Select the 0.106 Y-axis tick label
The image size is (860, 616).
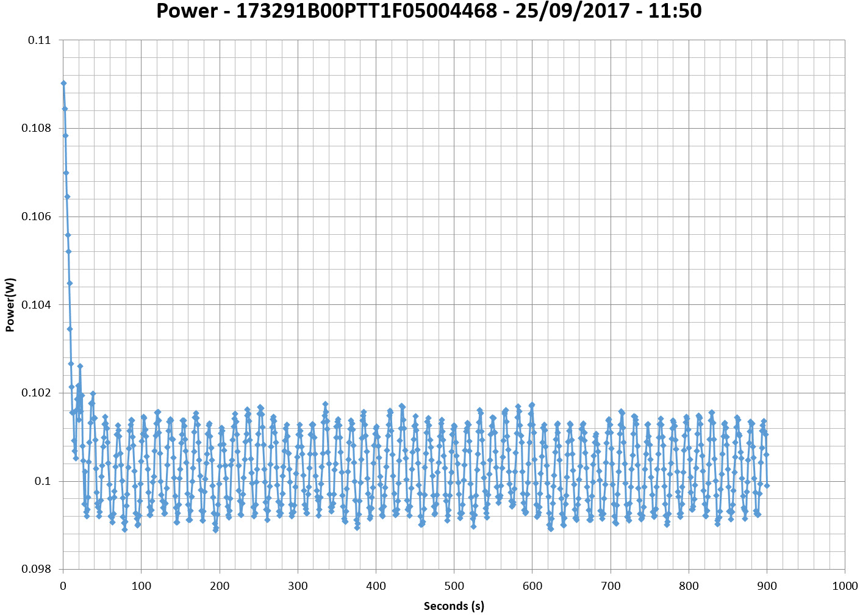(x=37, y=217)
